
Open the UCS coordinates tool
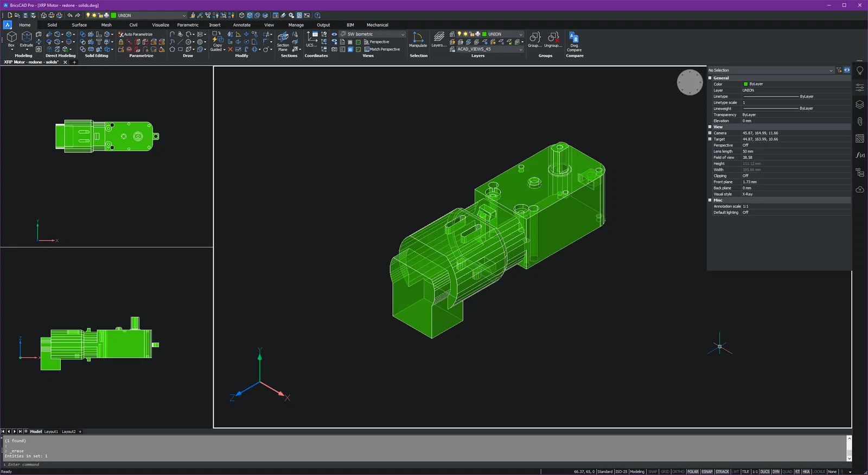[x=311, y=39]
